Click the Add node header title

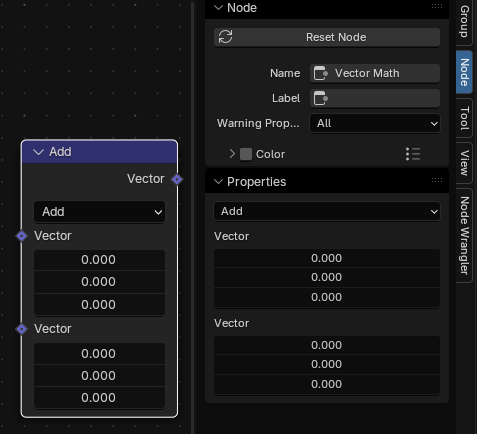click(60, 152)
